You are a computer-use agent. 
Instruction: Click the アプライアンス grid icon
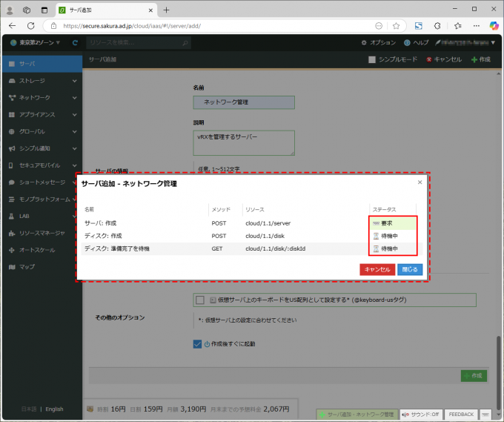point(12,114)
